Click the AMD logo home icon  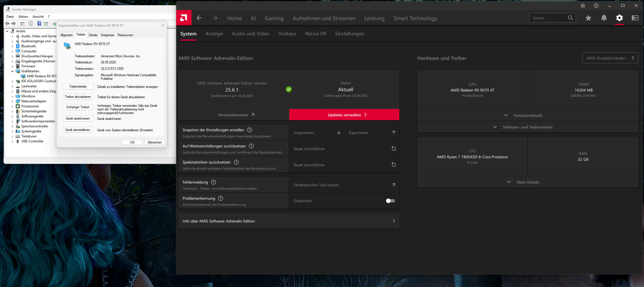tap(184, 18)
